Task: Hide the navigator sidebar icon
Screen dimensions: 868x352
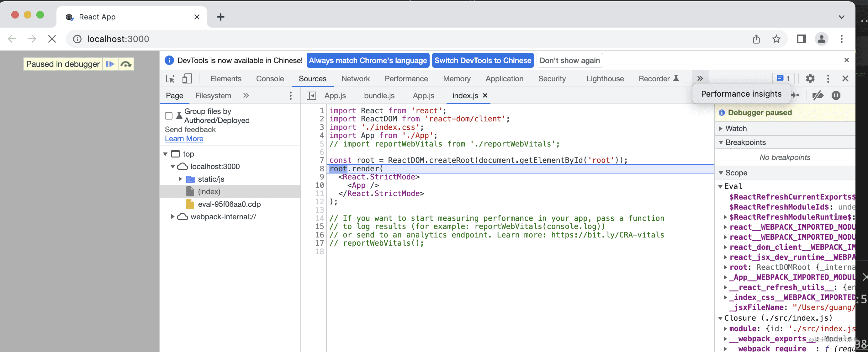Action: pyautogui.click(x=311, y=96)
